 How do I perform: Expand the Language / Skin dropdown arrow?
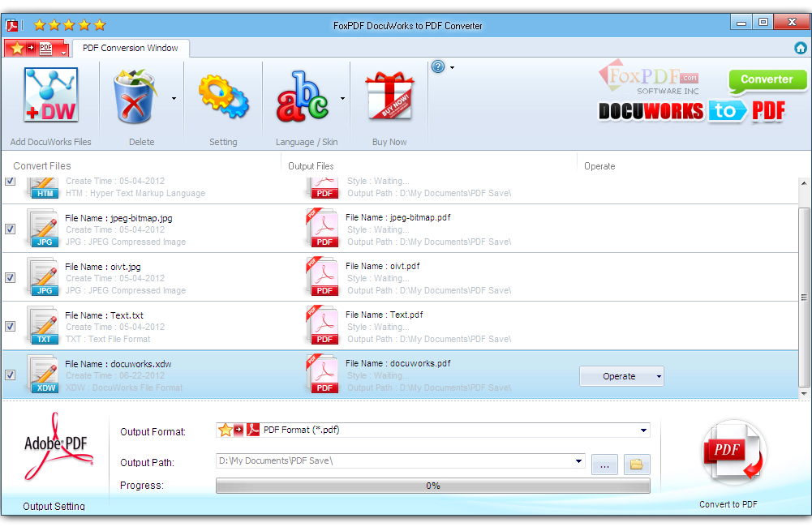click(343, 98)
